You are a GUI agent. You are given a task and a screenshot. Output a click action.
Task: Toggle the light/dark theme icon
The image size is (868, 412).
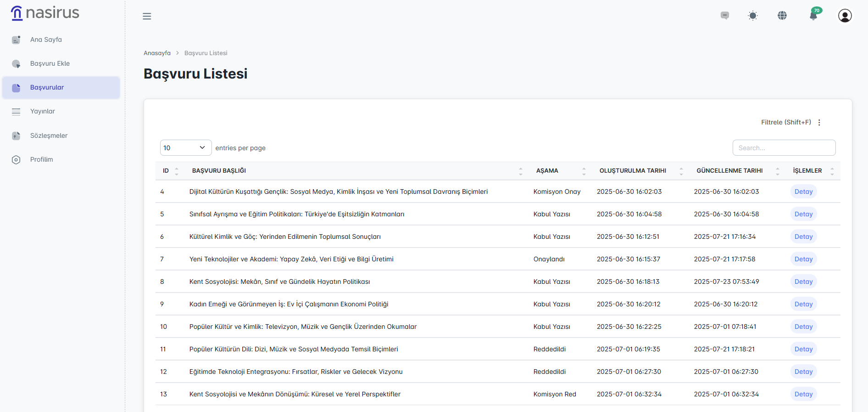(x=753, y=16)
